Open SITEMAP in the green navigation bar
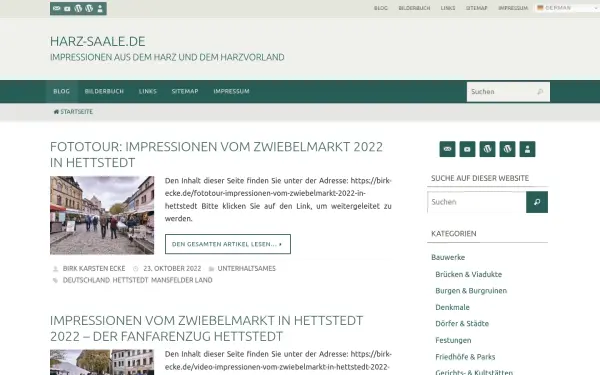The image size is (600, 375). pos(185,91)
